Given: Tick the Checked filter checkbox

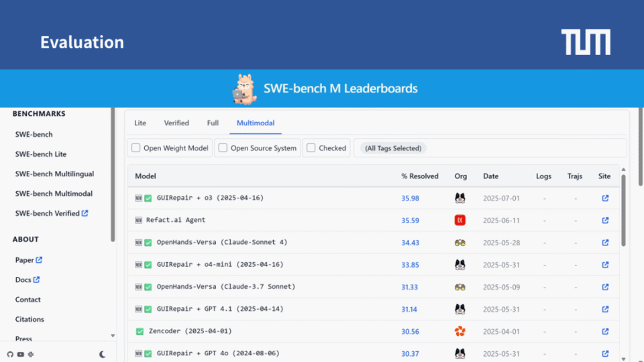Looking at the screenshot, I should point(311,147).
